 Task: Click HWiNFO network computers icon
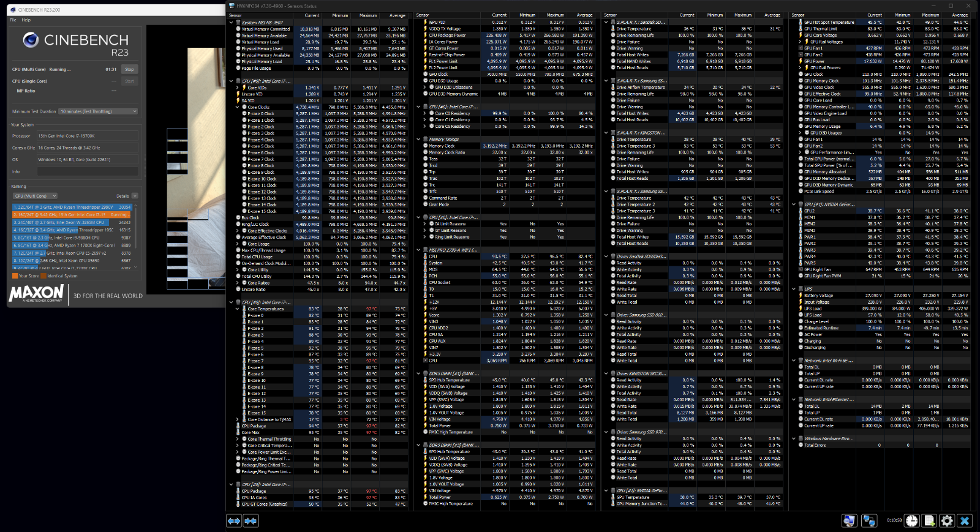[x=869, y=520]
